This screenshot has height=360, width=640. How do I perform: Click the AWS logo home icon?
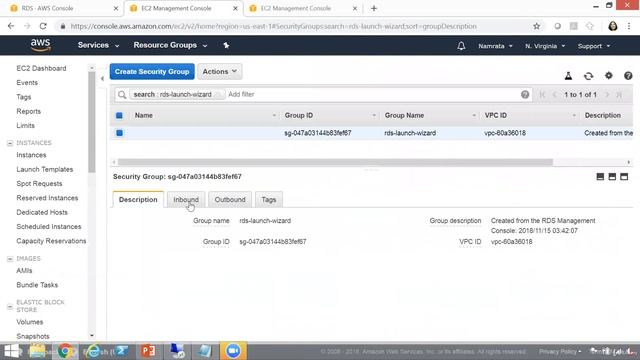40,45
